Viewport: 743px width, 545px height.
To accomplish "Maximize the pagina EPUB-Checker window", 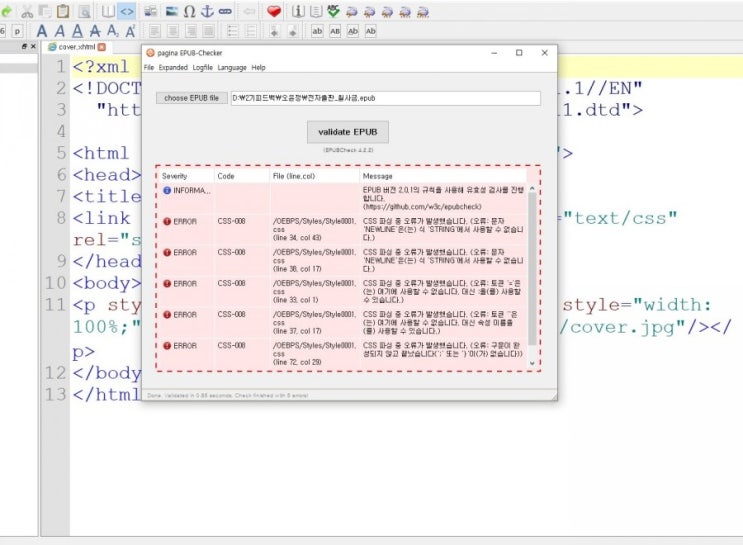I will coord(519,53).
